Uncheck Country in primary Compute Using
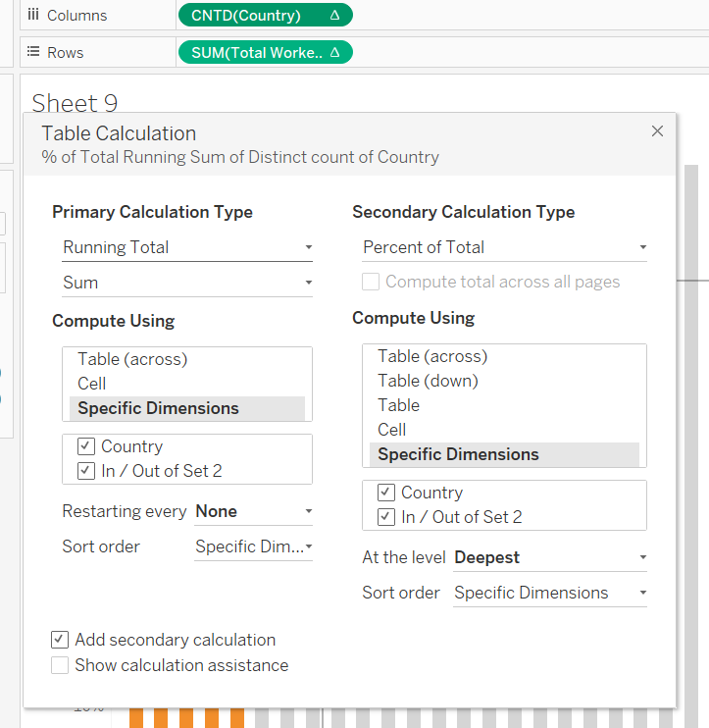The image size is (709, 728). [86, 446]
